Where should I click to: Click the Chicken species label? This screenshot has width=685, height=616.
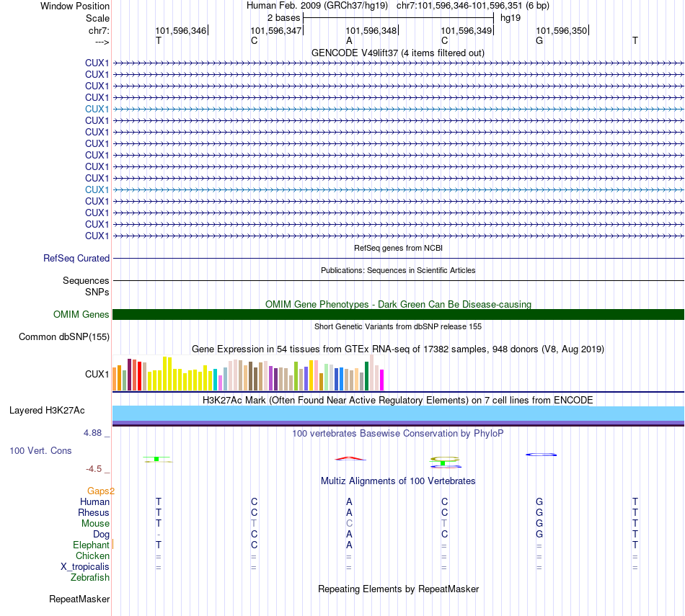(92, 555)
